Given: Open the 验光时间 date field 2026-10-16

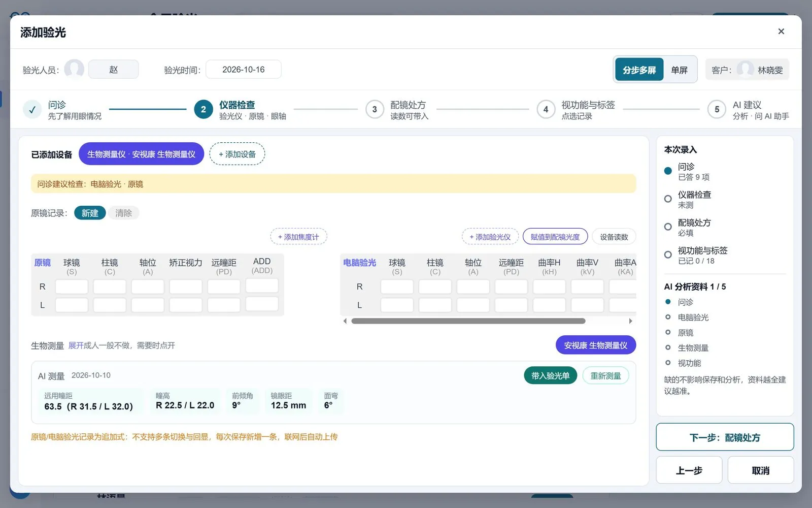Looking at the screenshot, I should click(244, 69).
